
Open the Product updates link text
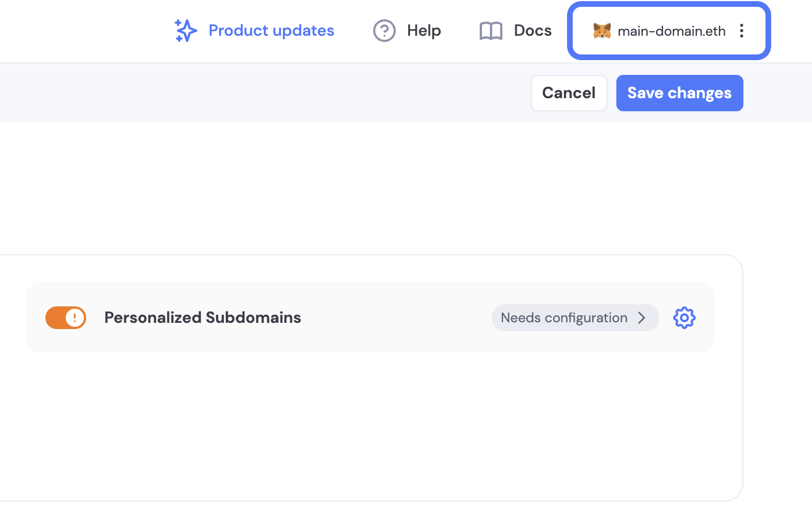coord(271,31)
